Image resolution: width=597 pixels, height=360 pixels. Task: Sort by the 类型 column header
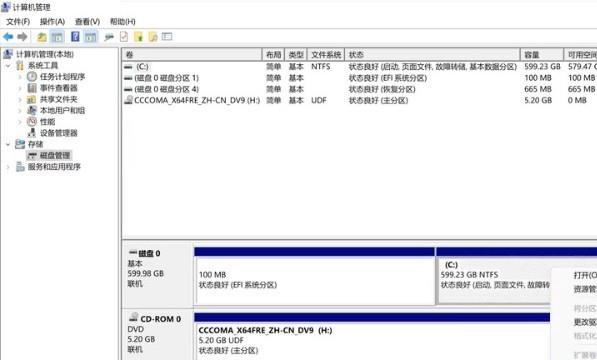(x=296, y=55)
